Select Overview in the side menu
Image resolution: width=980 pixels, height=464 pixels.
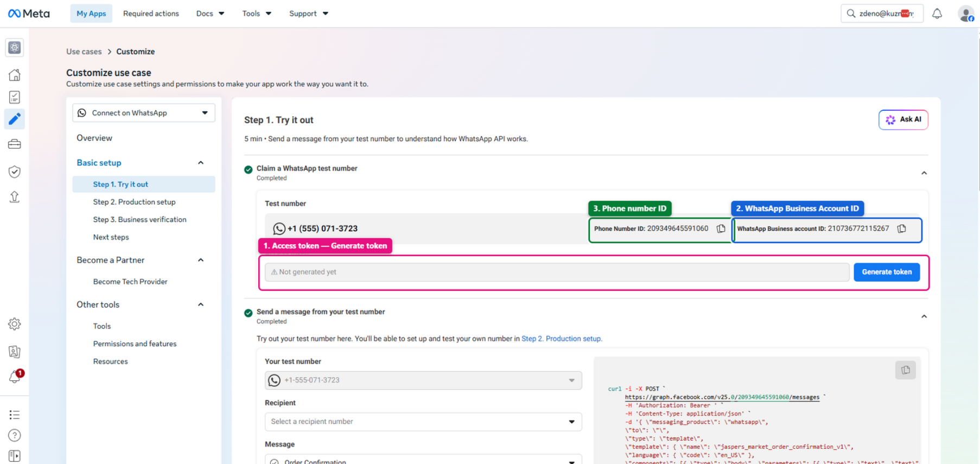94,138
